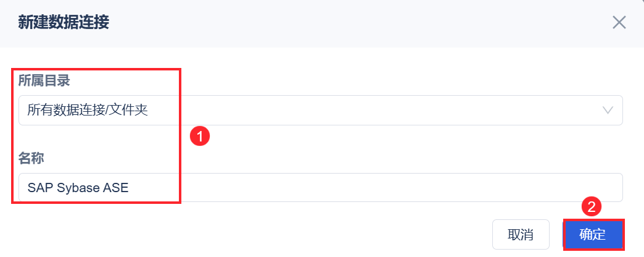Select the 名称 field label
644x257 pixels.
[31, 158]
